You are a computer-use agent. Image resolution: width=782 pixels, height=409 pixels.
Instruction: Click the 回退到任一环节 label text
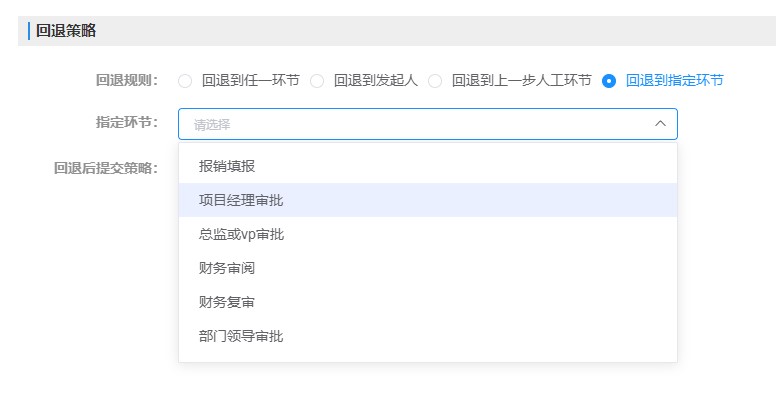tap(250, 81)
